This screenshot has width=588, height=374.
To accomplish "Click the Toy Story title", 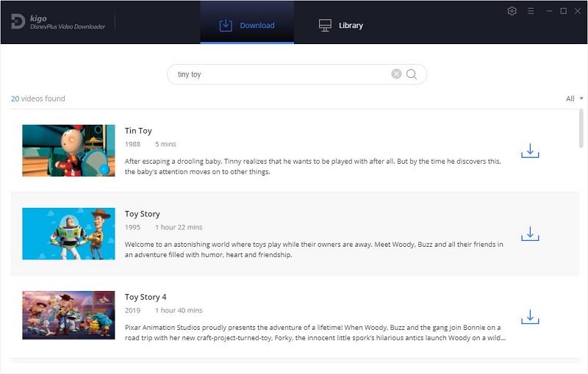I will point(142,214).
